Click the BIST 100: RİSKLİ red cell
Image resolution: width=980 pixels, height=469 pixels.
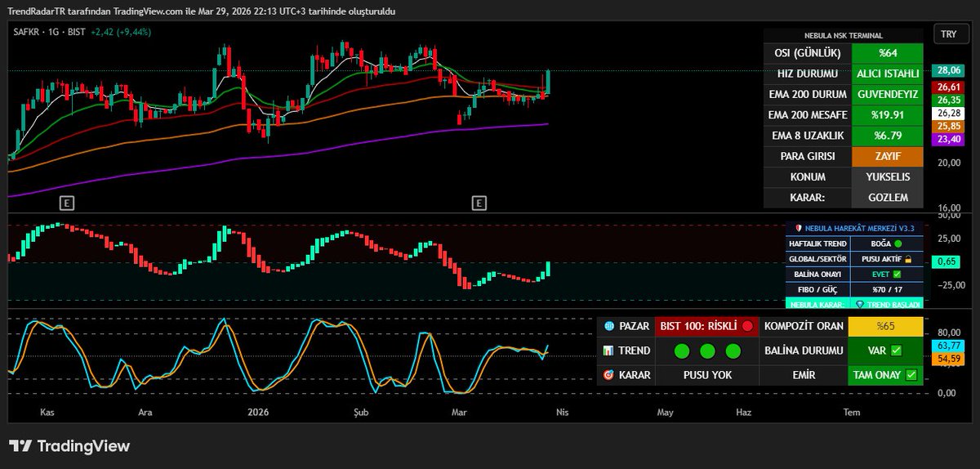coord(707,326)
